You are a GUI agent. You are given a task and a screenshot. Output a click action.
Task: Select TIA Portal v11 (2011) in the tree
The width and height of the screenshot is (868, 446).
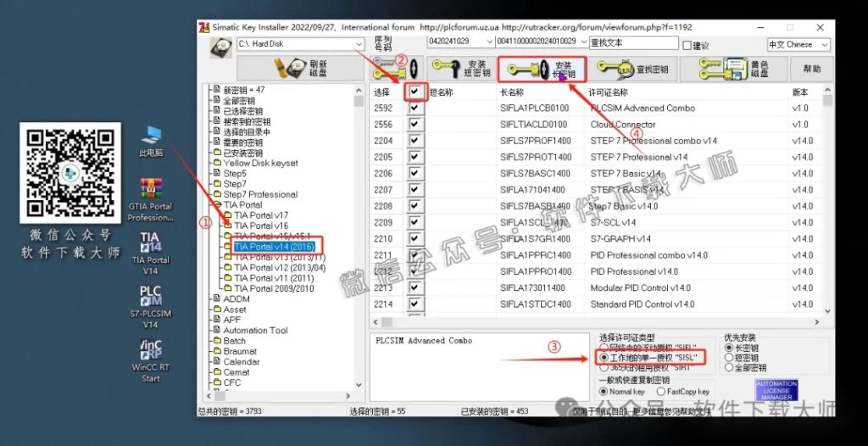(274, 277)
